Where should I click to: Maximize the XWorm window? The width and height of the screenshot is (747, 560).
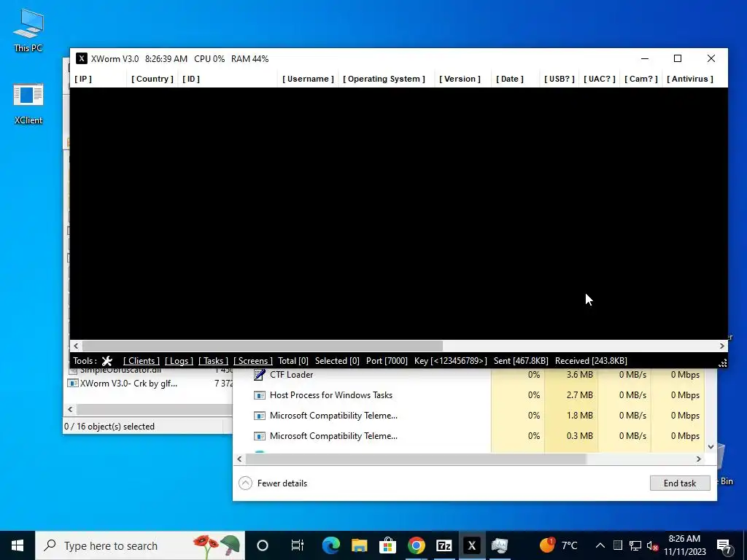678,58
